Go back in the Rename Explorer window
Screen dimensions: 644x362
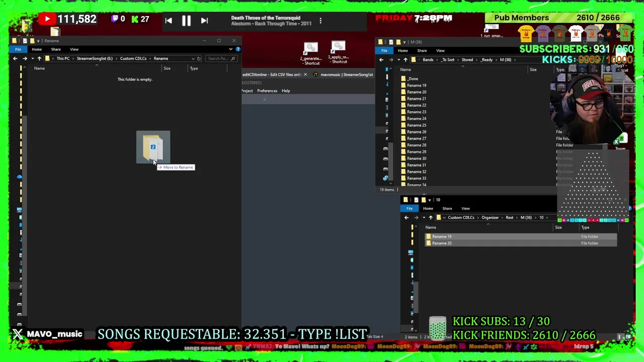(x=15, y=58)
